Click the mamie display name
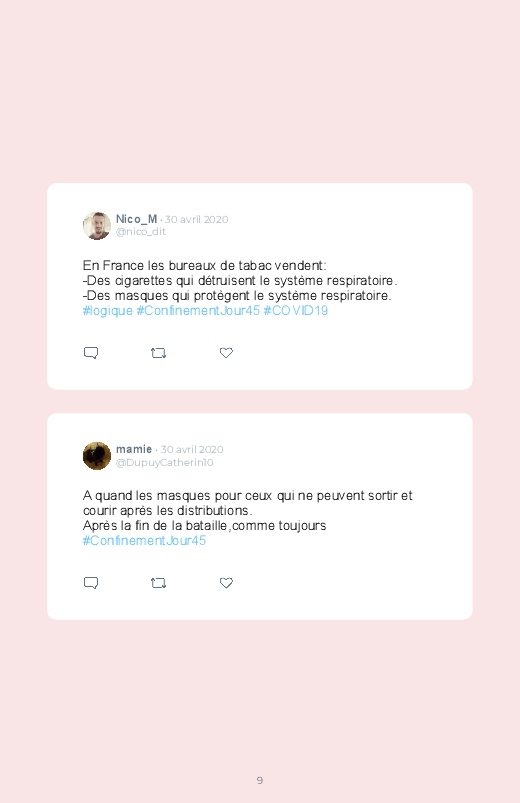 point(134,449)
